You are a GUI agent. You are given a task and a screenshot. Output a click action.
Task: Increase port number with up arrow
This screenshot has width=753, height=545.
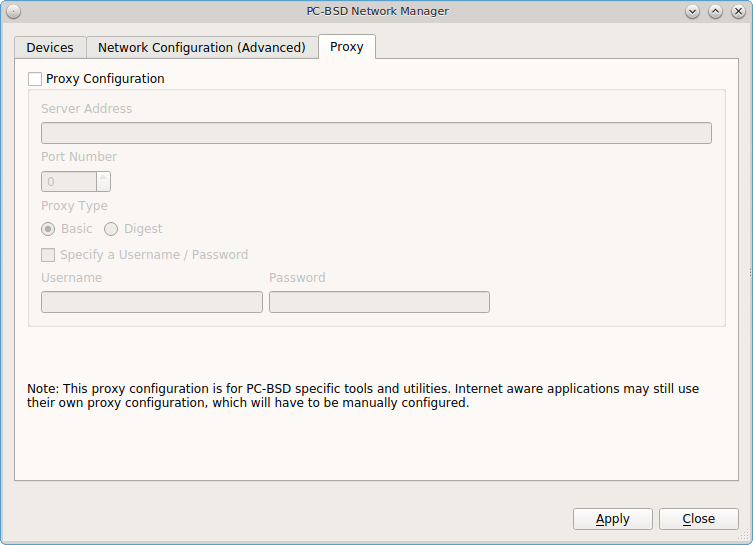click(x=103, y=177)
